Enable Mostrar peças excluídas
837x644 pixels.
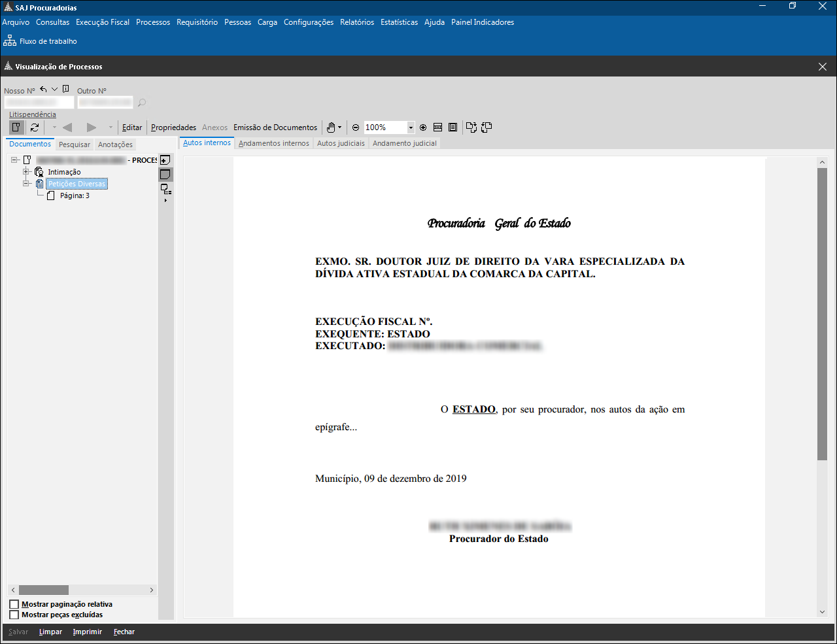(x=14, y=615)
